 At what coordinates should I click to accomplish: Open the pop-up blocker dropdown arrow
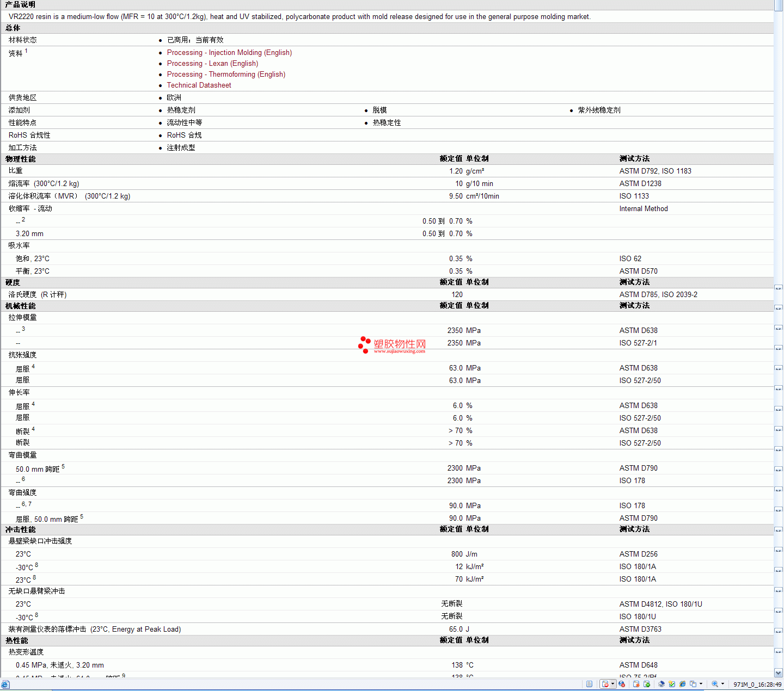613,684
